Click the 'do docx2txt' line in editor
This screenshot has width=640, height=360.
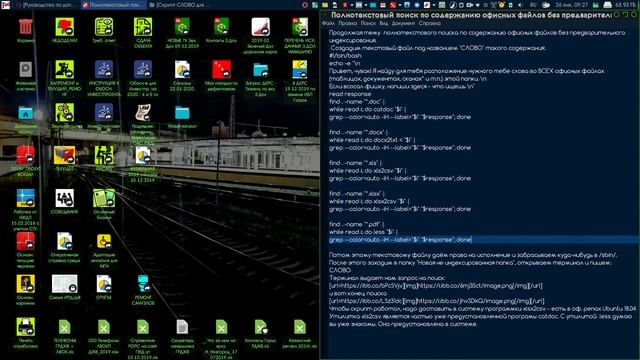tap(372, 140)
